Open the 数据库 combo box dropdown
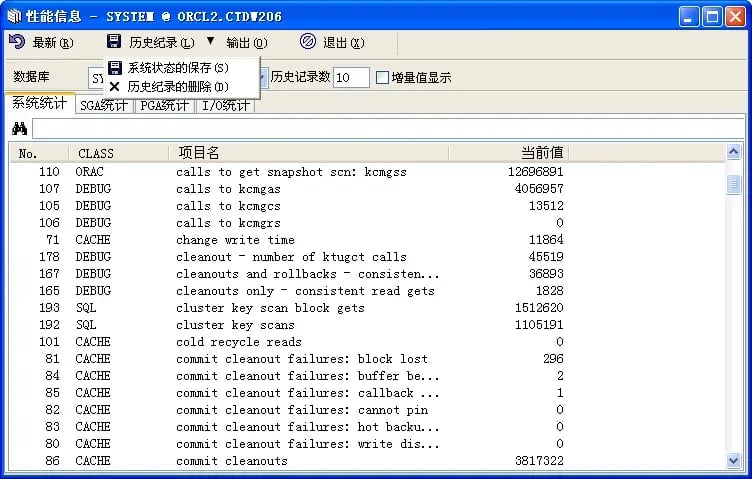The width and height of the screenshot is (752, 479). point(262,77)
